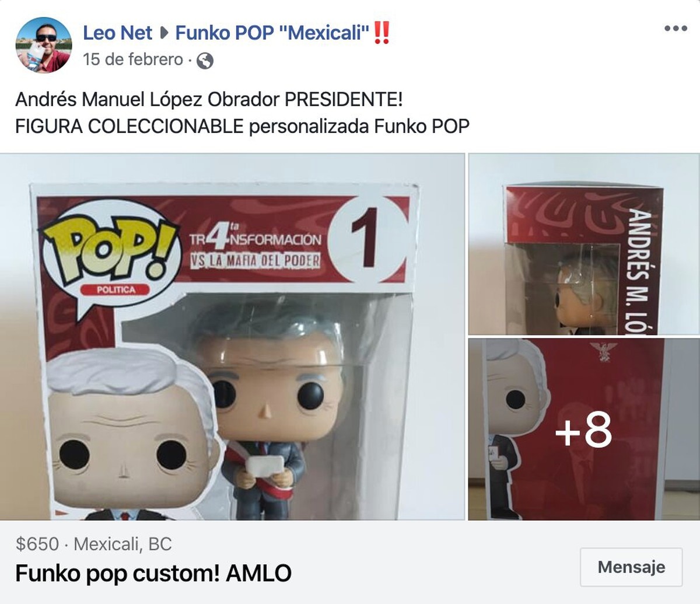Image resolution: width=700 pixels, height=604 pixels.
Task: Open Leo Net's profile picture
Action: pyautogui.click(x=44, y=45)
